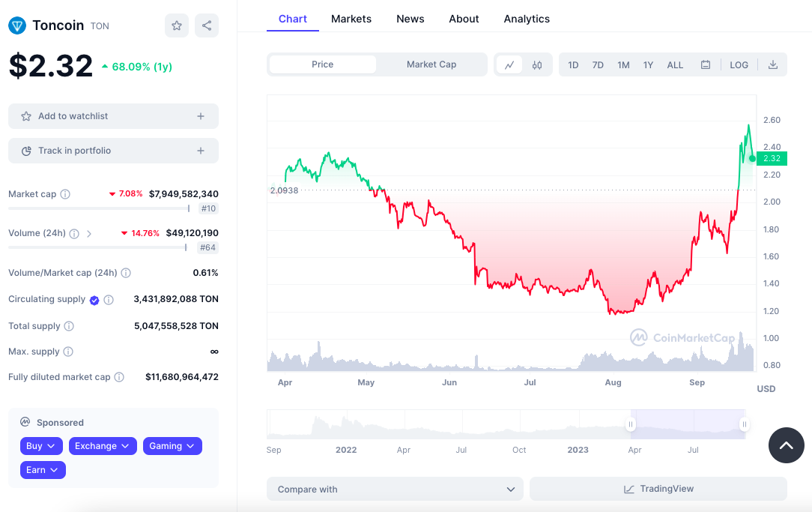The image size is (812, 512).
Task: Expand the Exchange dropdown
Action: (103, 446)
